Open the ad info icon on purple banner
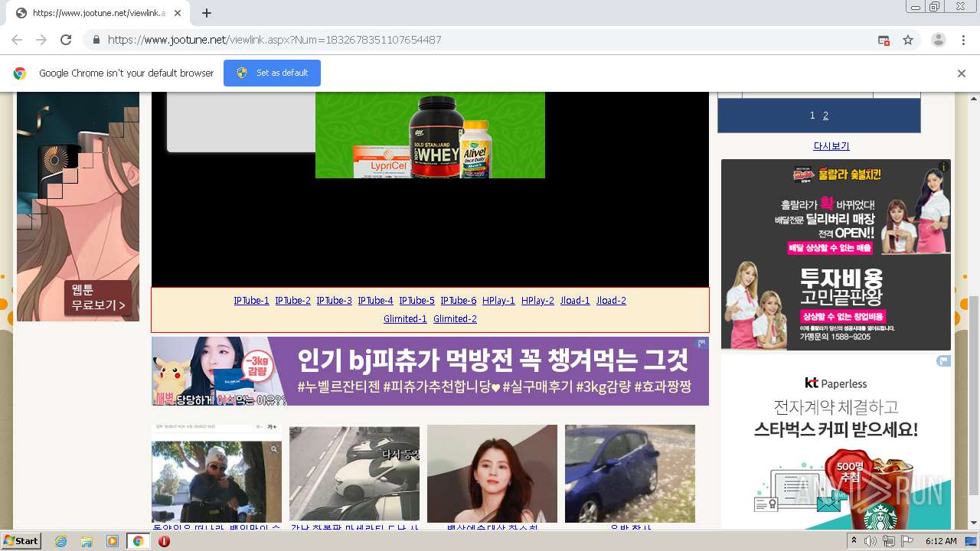The image size is (980, 551). 701,344
